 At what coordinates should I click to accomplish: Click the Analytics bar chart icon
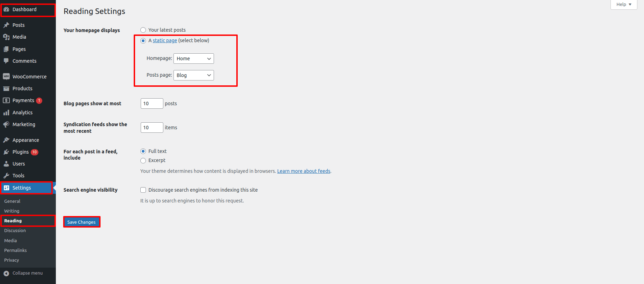coord(6,113)
